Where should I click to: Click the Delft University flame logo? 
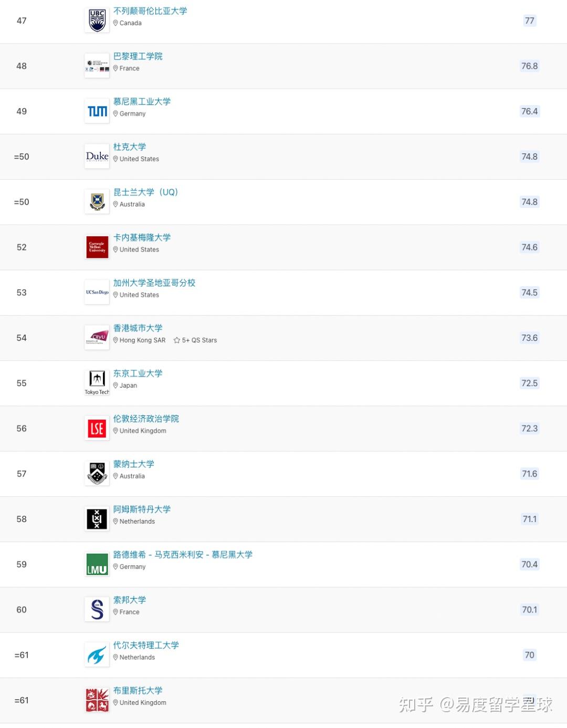(97, 655)
